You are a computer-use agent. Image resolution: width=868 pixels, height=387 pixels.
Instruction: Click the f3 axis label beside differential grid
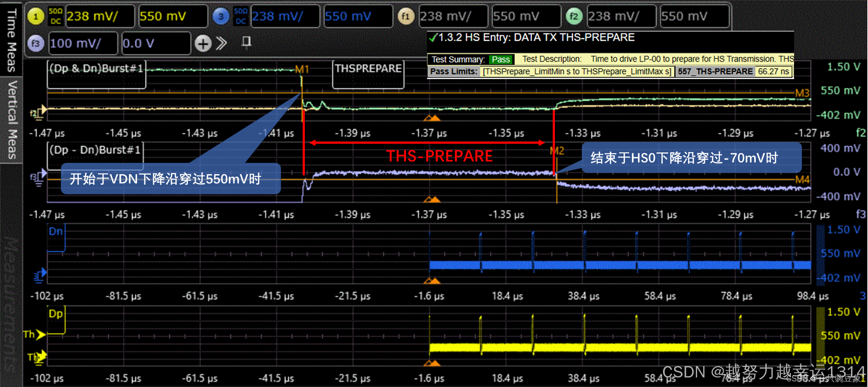tap(861, 214)
